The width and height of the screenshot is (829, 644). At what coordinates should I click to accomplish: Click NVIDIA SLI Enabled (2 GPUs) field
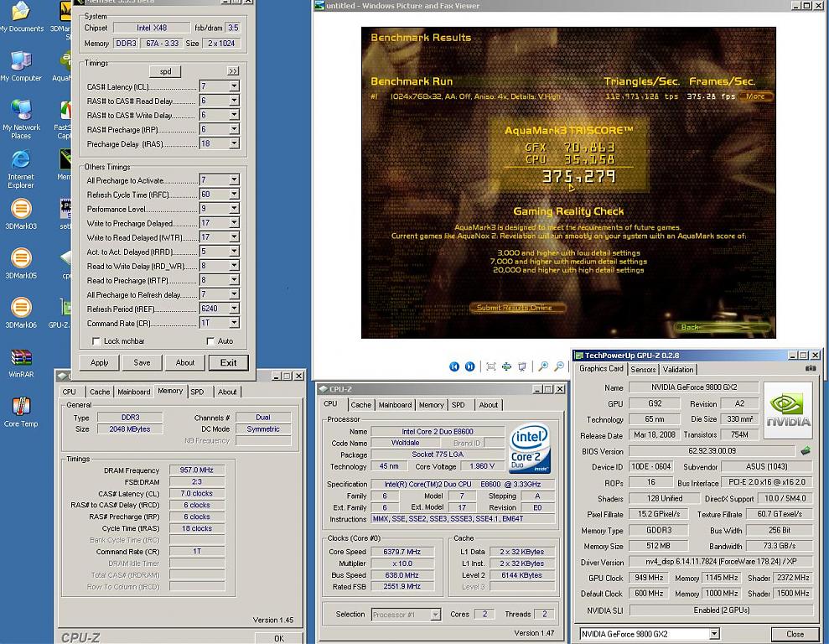pyautogui.click(x=721, y=610)
